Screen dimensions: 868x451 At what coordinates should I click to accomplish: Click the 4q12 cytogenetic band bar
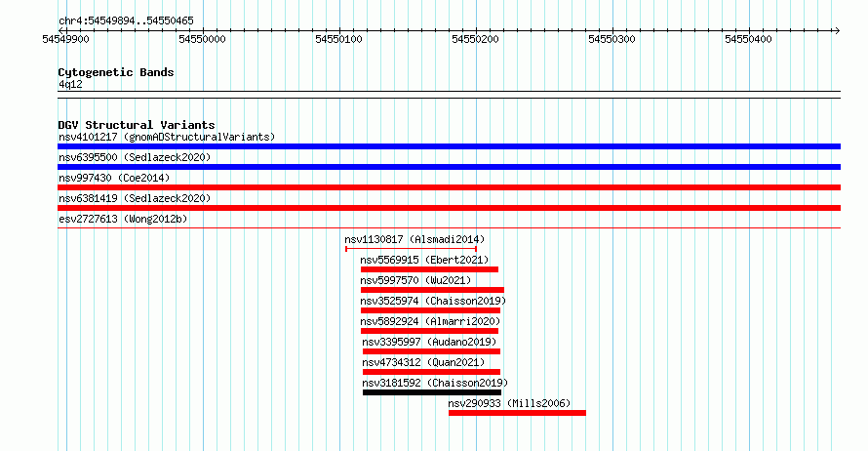pyautogui.click(x=449, y=95)
